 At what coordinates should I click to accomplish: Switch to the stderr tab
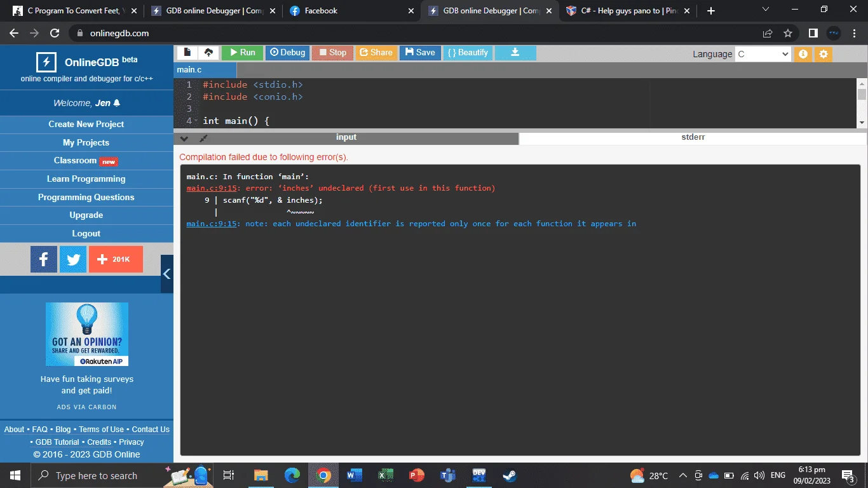pyautogui.click(x=693, y=137)
